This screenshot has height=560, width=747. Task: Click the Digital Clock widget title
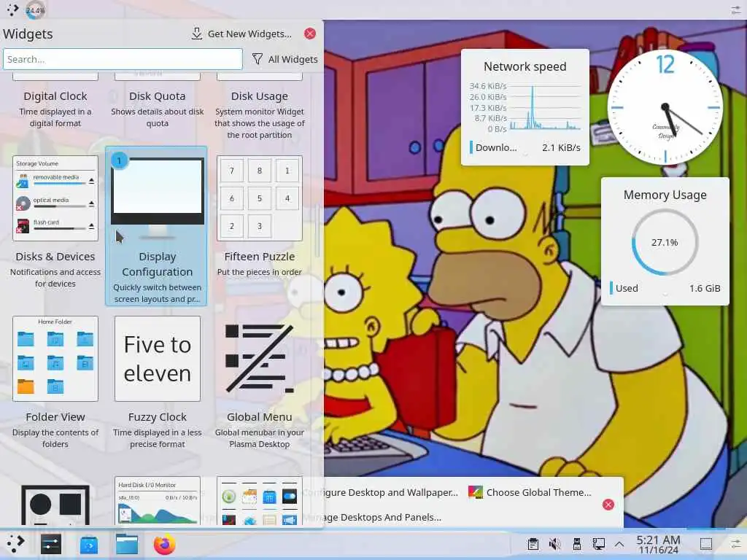pos(55,96)
